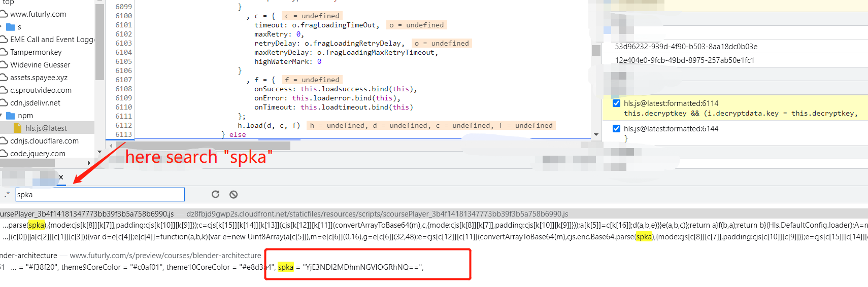
Task: Open result line spka = "YjE3NDI2MDhmNGVlOGRhNQ=="
Action: pyautogui.click(x=350, y=267)
